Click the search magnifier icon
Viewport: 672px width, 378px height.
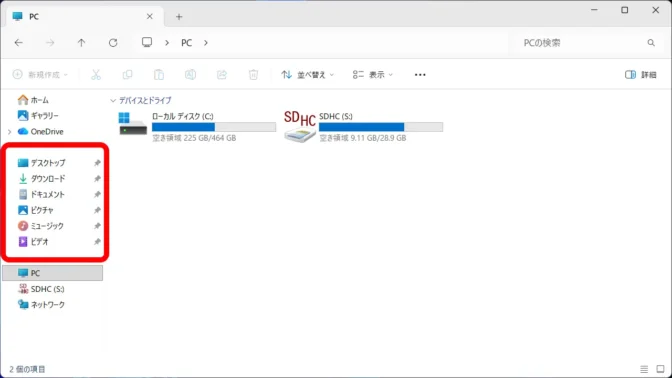pos(651,43)
